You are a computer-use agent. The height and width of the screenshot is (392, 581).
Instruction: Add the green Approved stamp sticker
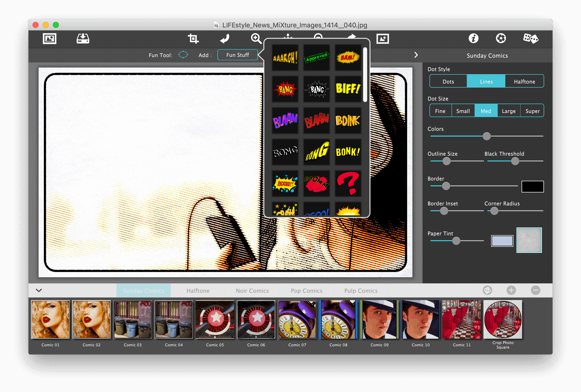point(316,58)
